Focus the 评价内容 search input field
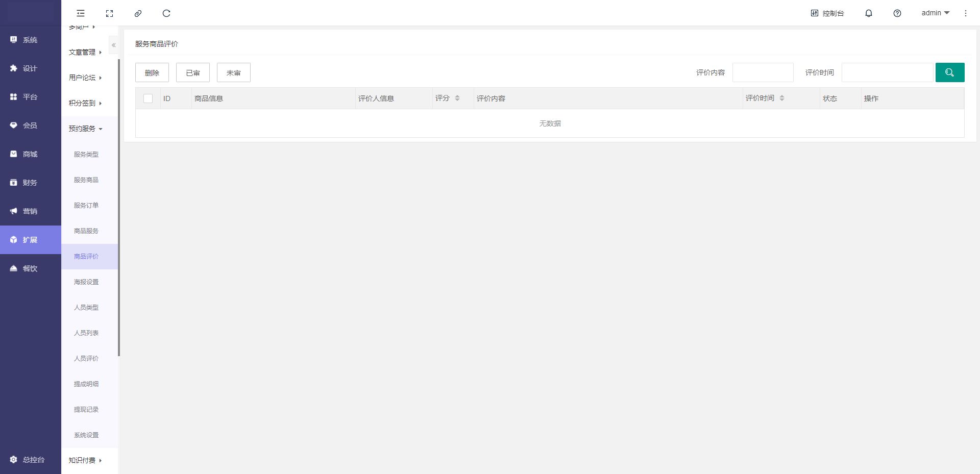Screen dimensions: 980x474 (x=763, y=72)
